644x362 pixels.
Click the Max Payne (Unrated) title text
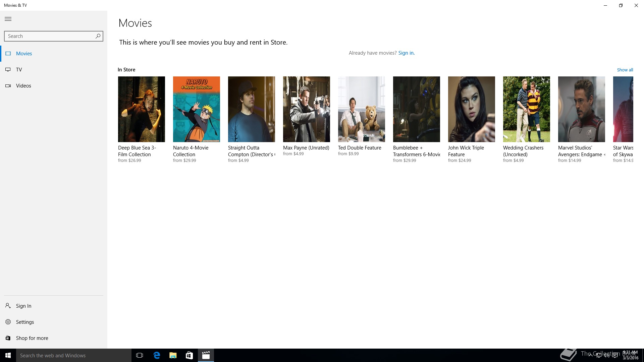[306, 148]
